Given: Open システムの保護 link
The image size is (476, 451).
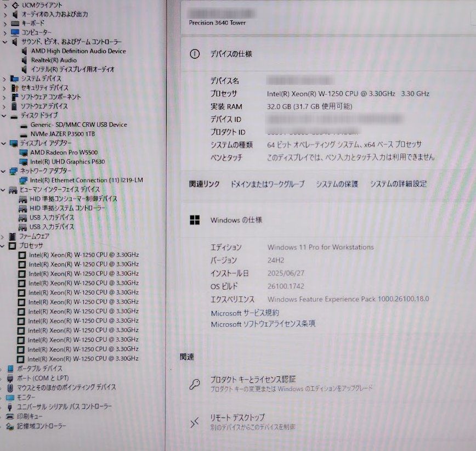Looking at the screenshot, I should 337,184.
